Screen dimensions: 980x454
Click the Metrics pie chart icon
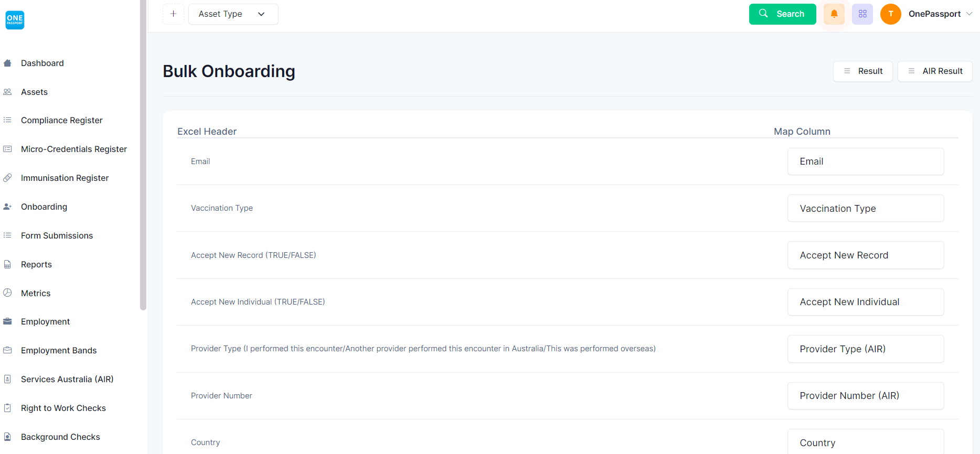pos(7,293)
